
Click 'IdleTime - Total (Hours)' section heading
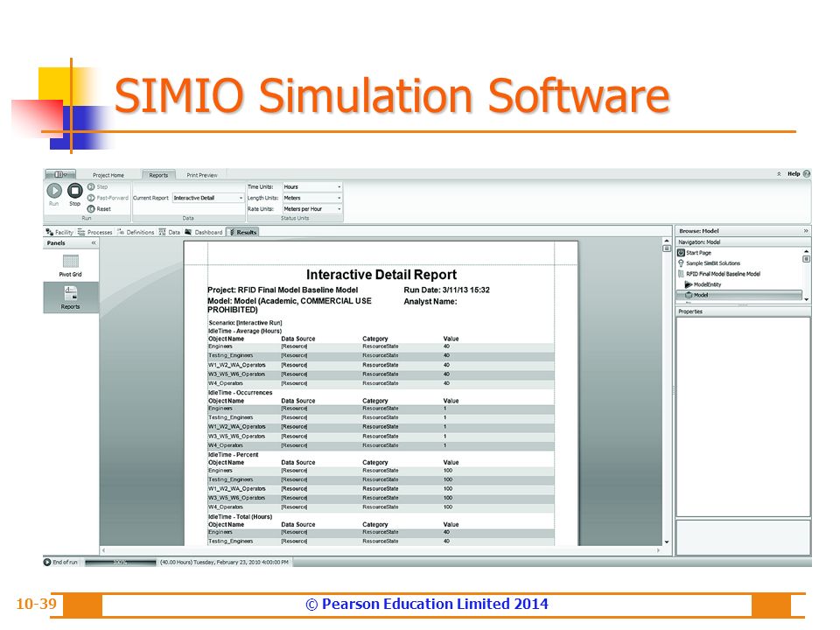click(240, 517)
